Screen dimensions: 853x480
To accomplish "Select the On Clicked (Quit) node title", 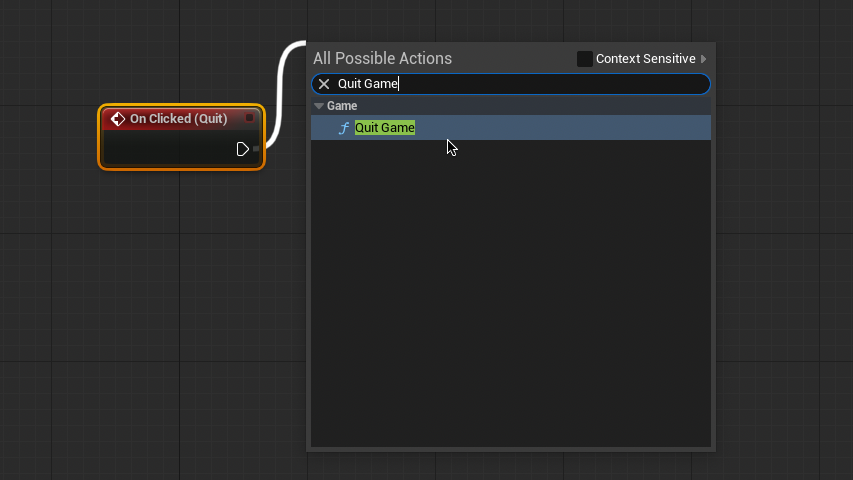I will point(178,119).
